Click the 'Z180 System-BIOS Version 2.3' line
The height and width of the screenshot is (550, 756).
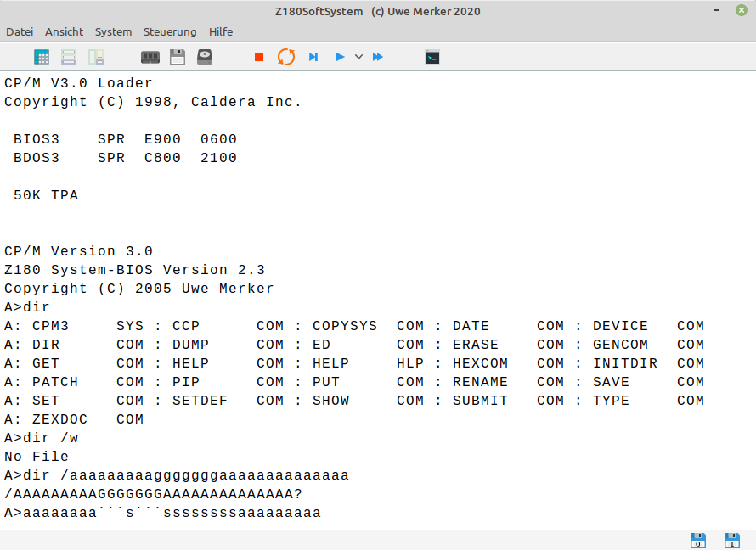134,270
